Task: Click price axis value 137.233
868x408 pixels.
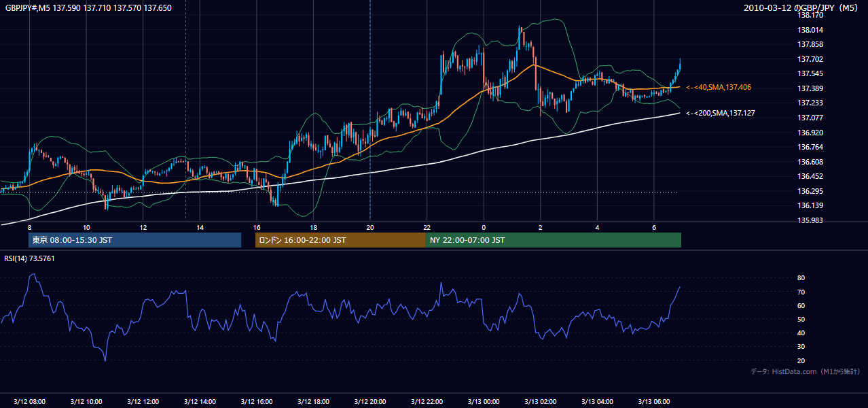Action: tap(810, 103)
